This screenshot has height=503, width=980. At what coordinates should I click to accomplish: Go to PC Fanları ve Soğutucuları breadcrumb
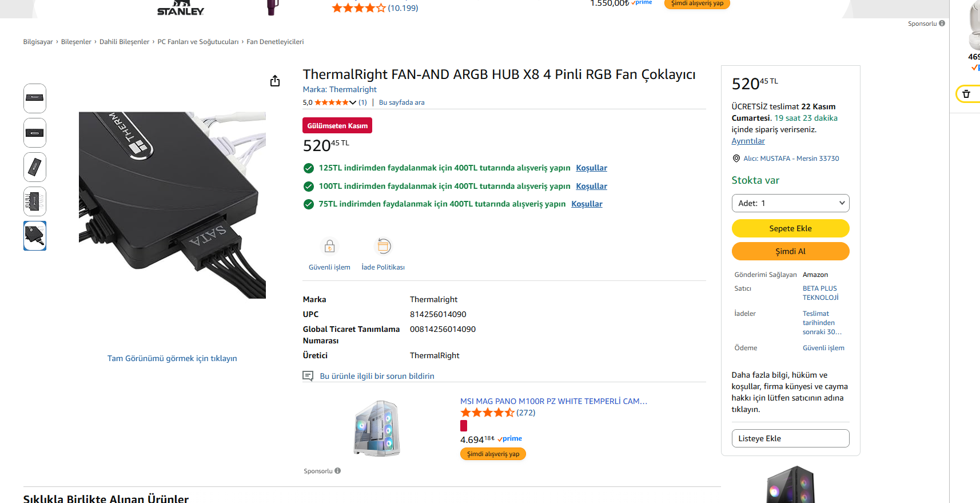(x=198, y=42)
